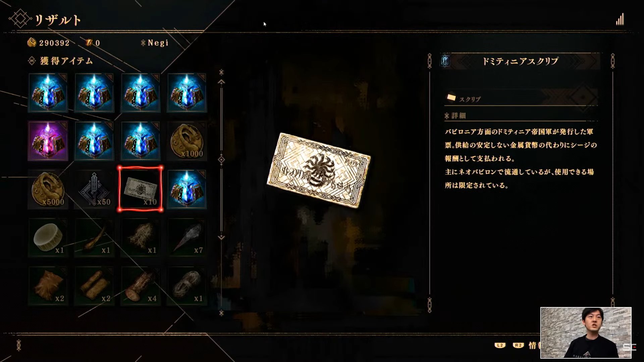Click the streamer webcam overlay
This screenshot has height=362, width=644.
(586, 333)
